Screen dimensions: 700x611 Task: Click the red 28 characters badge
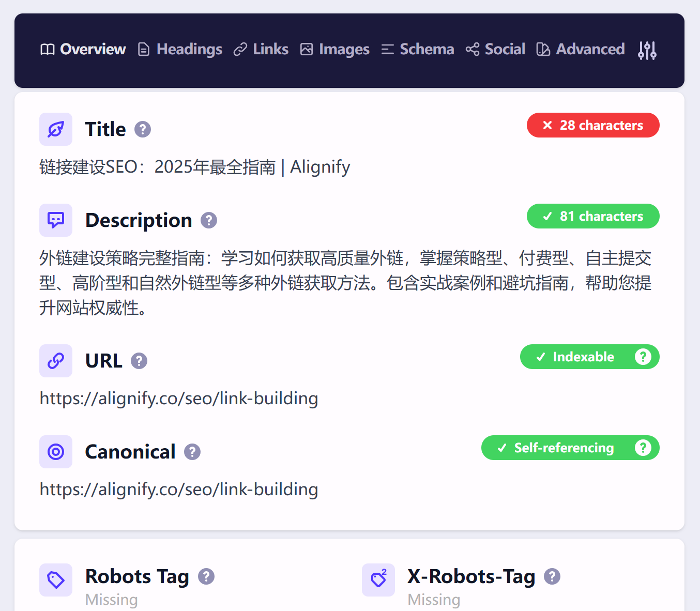click(x=593, y=125)
